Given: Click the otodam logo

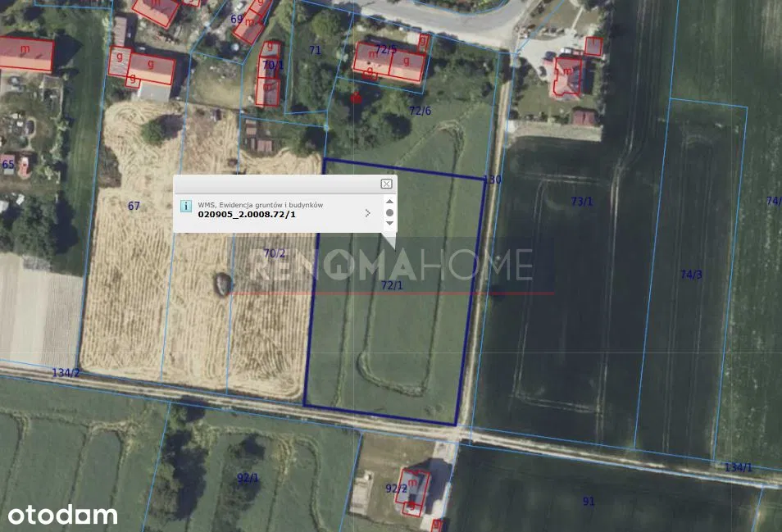Looking at the screenshot, I should point(62,515).
